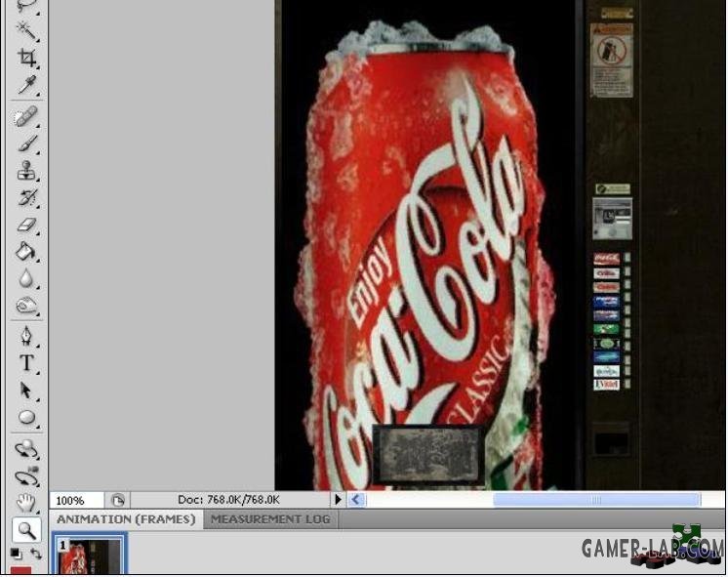728x577 pixels.
Task: Select the Paint Bucket tool
Action: 26,251
